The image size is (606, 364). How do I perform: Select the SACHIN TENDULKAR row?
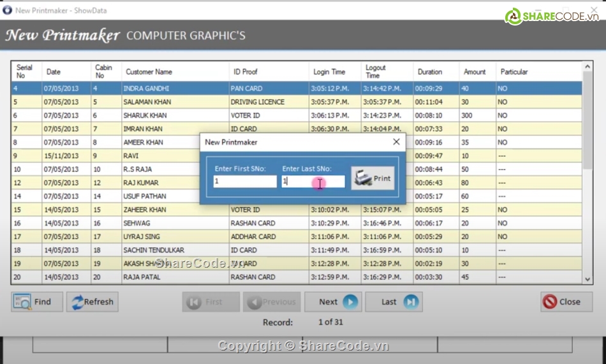pos(153,250)
